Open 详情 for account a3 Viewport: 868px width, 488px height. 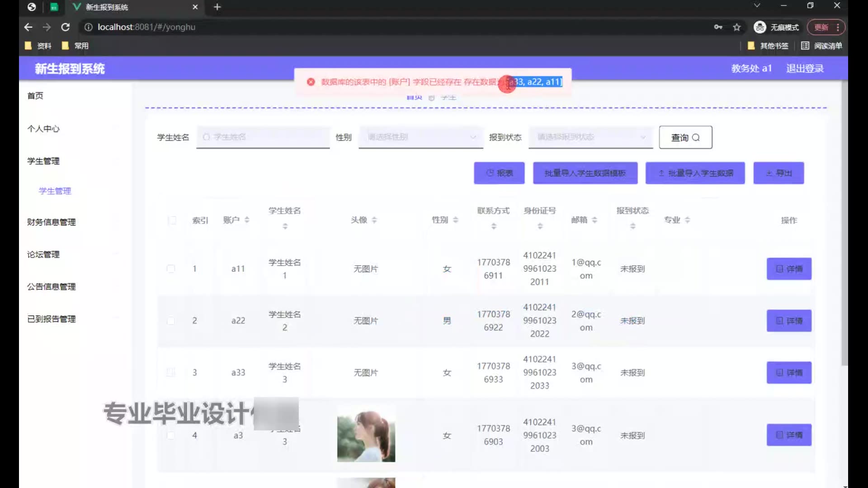pyautogui.click(x=789, y=435)
